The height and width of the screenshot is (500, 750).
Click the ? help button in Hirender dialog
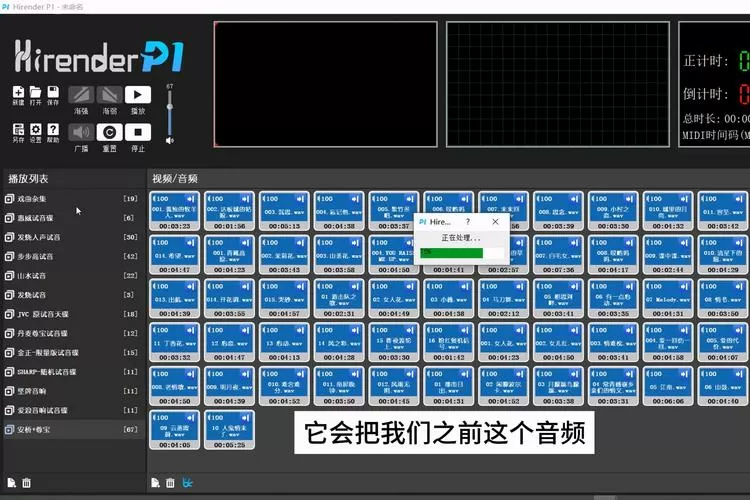468,222
